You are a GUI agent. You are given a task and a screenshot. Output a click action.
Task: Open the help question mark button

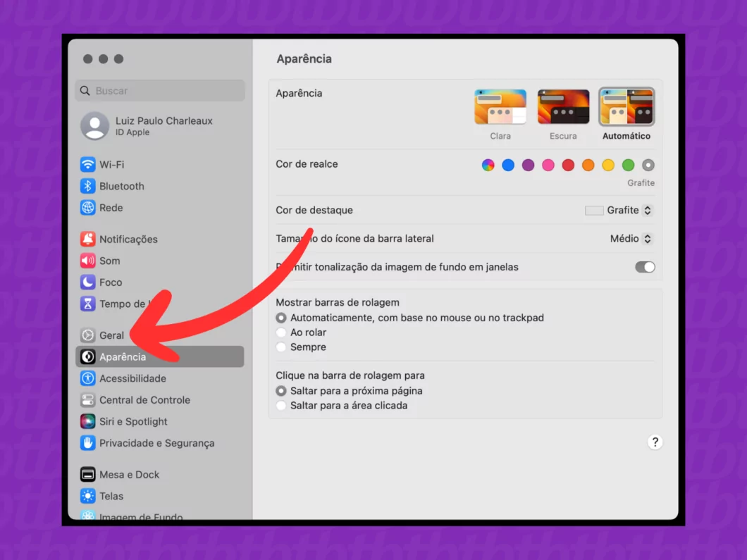tap(655, 442)
